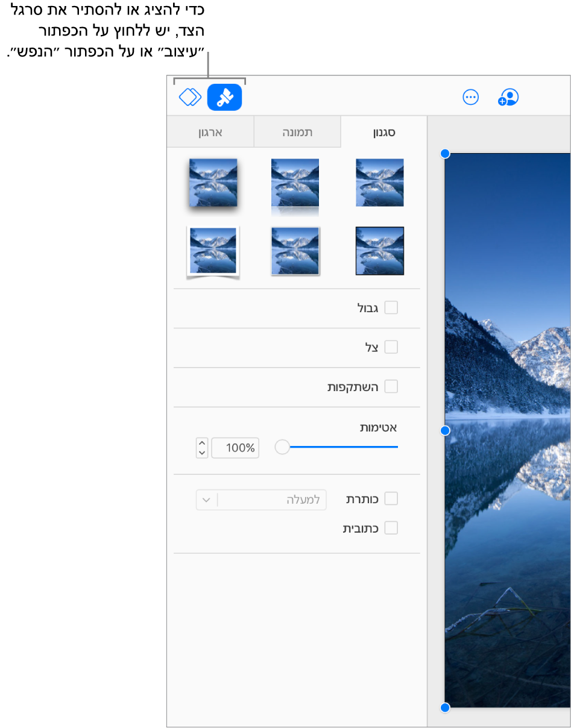The width and height of the screenshot is (571, 728).
Task: Click the opacity stepper arrows
Action: click(202, 448)
